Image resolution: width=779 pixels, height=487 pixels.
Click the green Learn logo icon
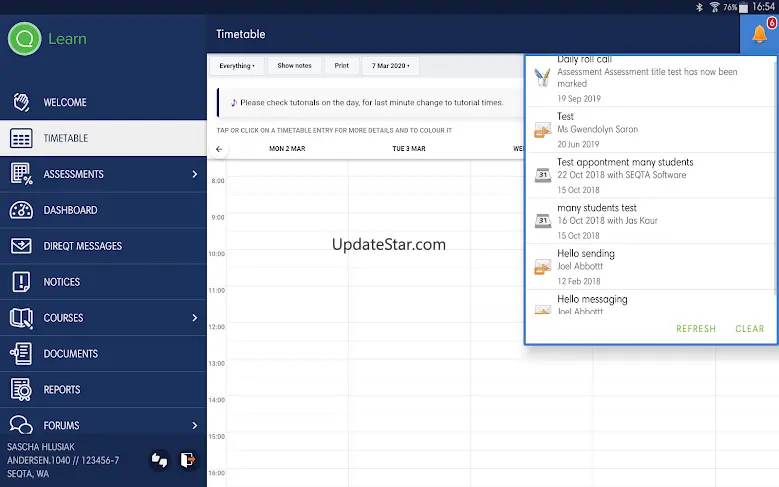(24, 39)
